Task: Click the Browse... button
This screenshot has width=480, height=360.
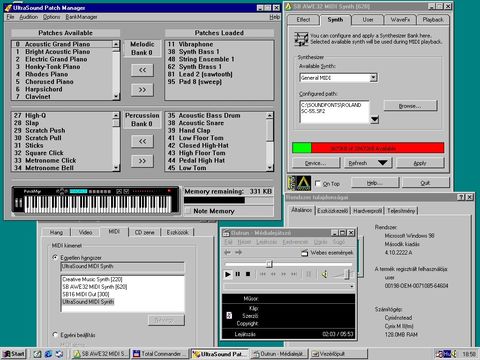Action: click(410, 106)
